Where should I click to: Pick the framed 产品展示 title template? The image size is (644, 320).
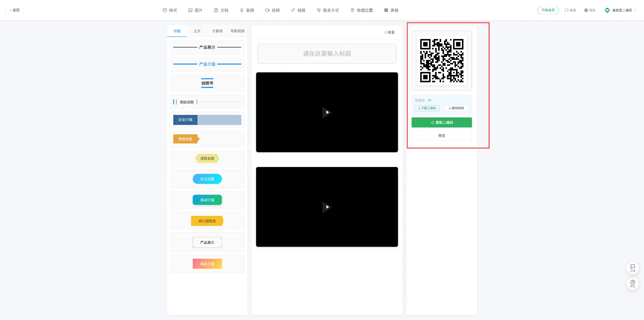(207, 242)
